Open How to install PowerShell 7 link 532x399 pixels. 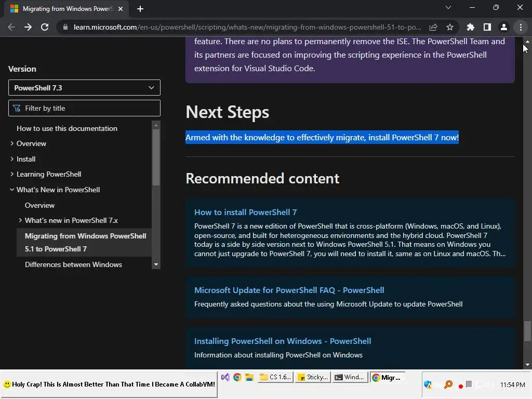tap(245, 212)
